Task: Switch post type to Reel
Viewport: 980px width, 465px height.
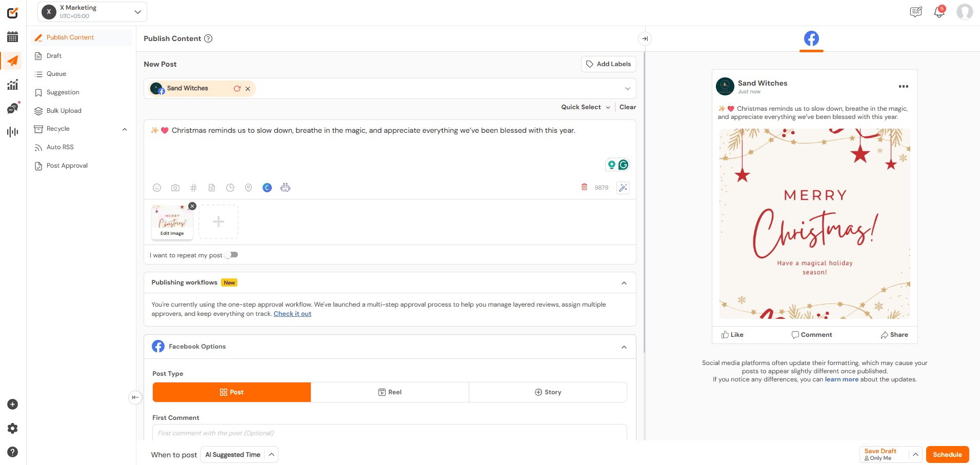Action: pos(390,392)
